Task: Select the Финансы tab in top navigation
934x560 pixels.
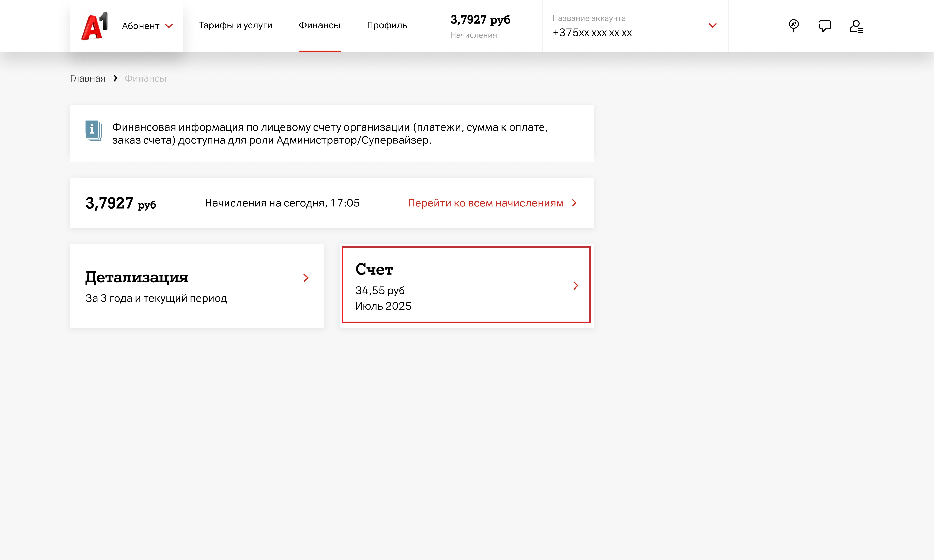Action: click(x=319, y=25)
